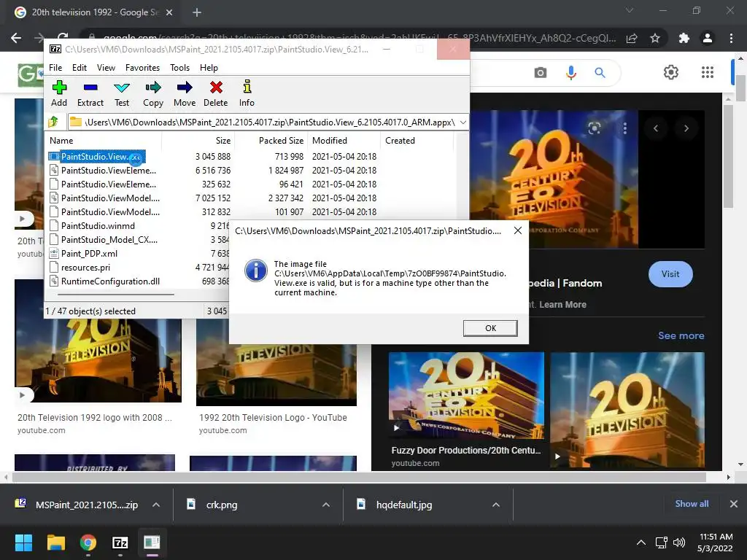Open the Favorites menu
Screen dimensions: 747x560
[x=142, y=68]
